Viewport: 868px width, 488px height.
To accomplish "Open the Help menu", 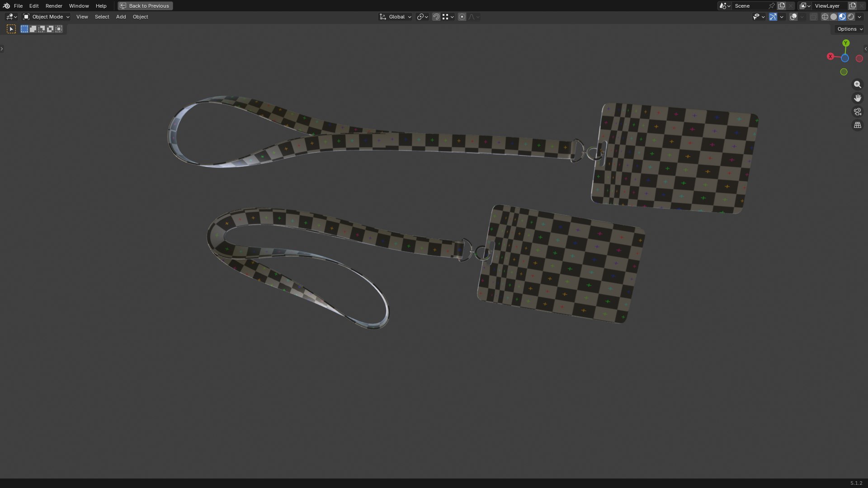I will point(101,6).
